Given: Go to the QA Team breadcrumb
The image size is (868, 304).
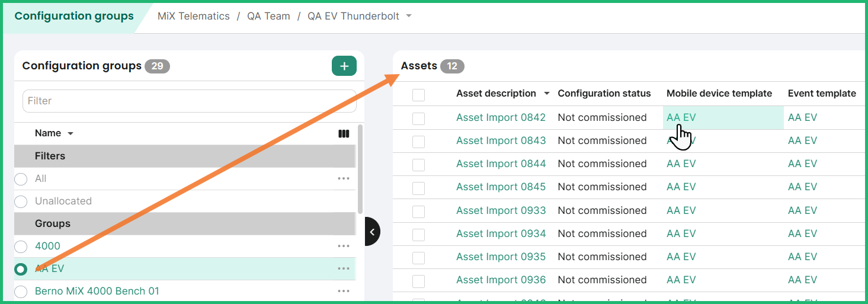Looking at the screenshot, I should click(268, 16).
